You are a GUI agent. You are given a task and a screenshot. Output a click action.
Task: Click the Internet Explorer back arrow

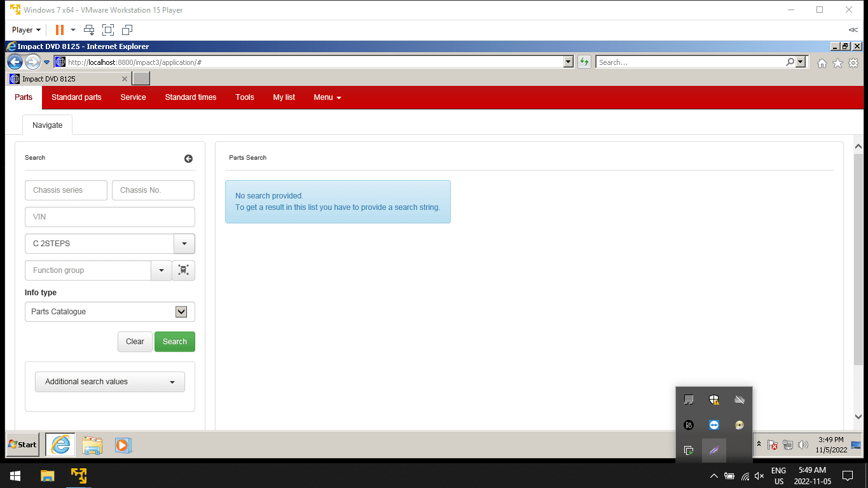pos(15,62)
